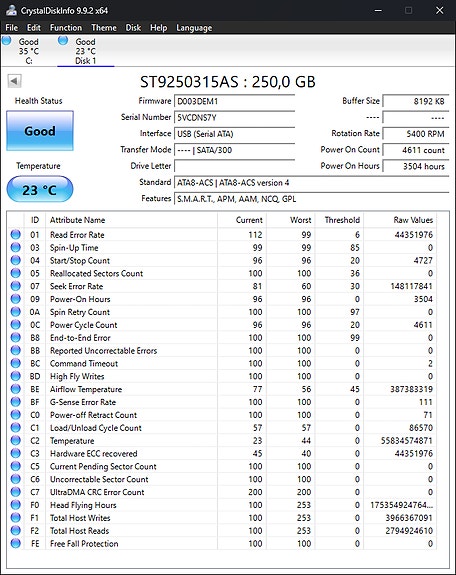Open the Edit menu
456x575 pixels.
(33, 28)
